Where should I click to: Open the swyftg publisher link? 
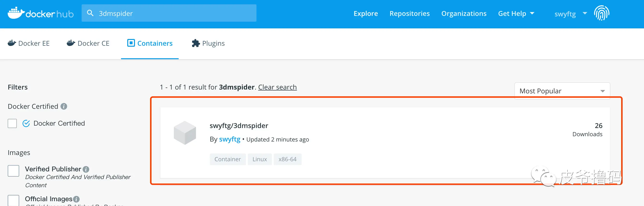pos(230,139)
